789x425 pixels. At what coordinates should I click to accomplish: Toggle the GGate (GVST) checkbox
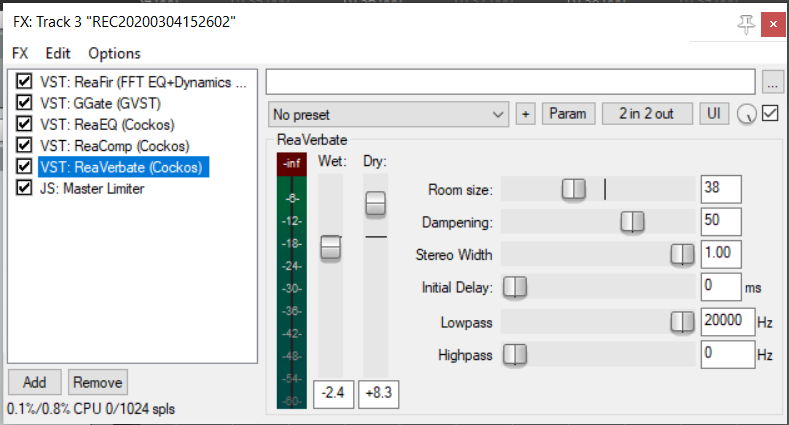24,103
